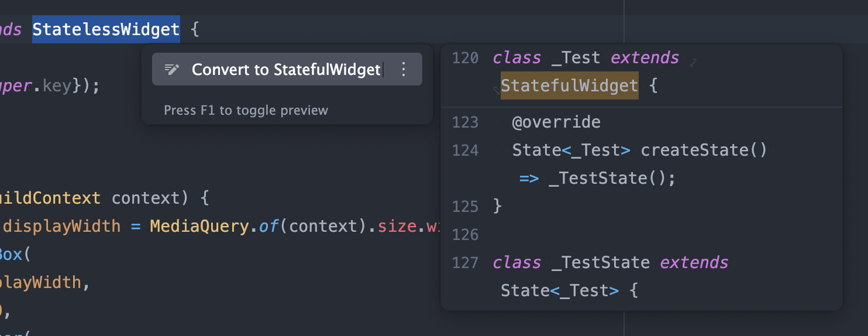Click line number 123 in the preview gutter
The width and height of the screenshot is (868, 336).
point(466,122)
